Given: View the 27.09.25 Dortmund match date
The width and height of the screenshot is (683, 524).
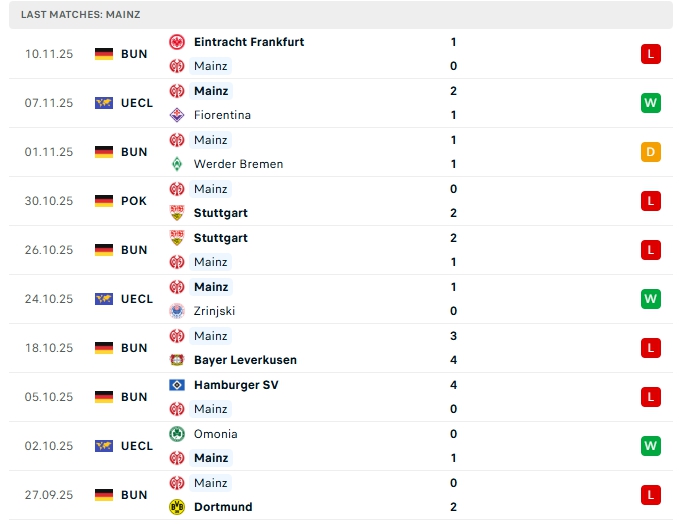Looking at the screenshot, I should pos(49,495).
